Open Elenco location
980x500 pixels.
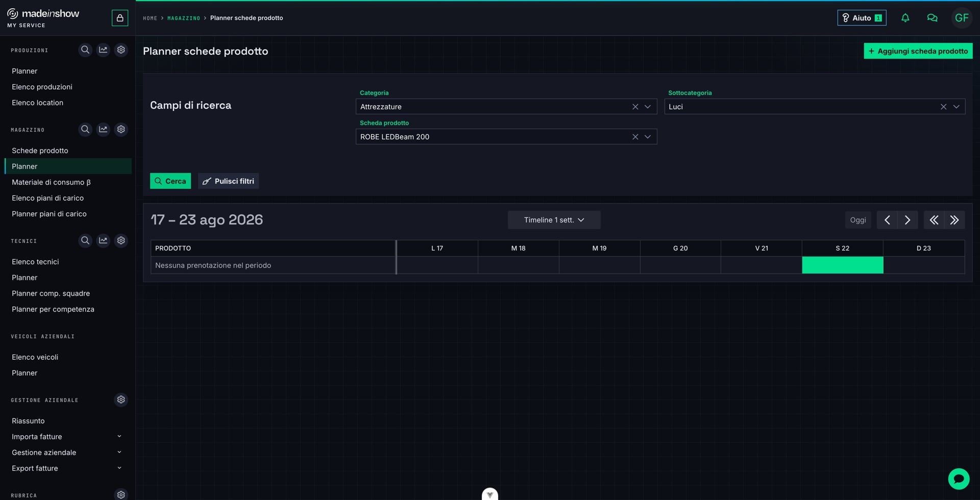pos(37,103)
